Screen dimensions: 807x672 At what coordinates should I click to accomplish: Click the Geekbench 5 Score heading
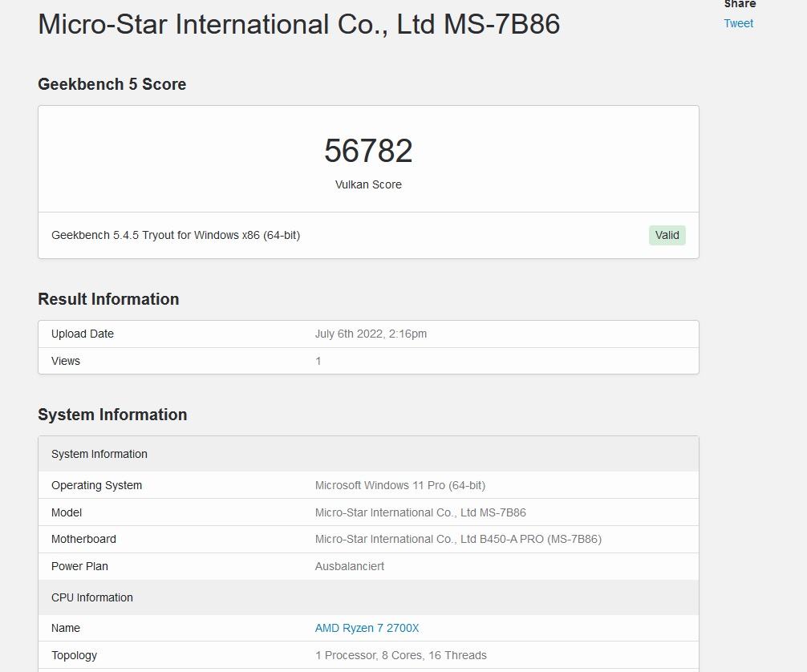click(112, 84)
